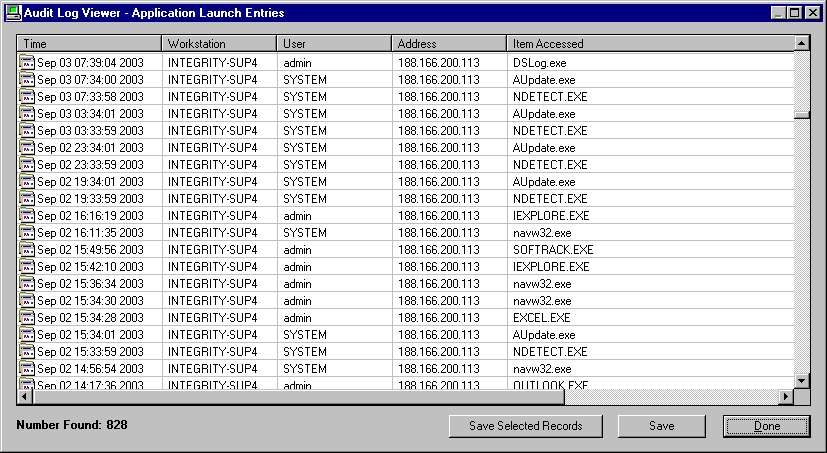Click the horizontal scrollbar thumb
The image size is (827, 453).
pyautogui.click(x=298, y=396)
